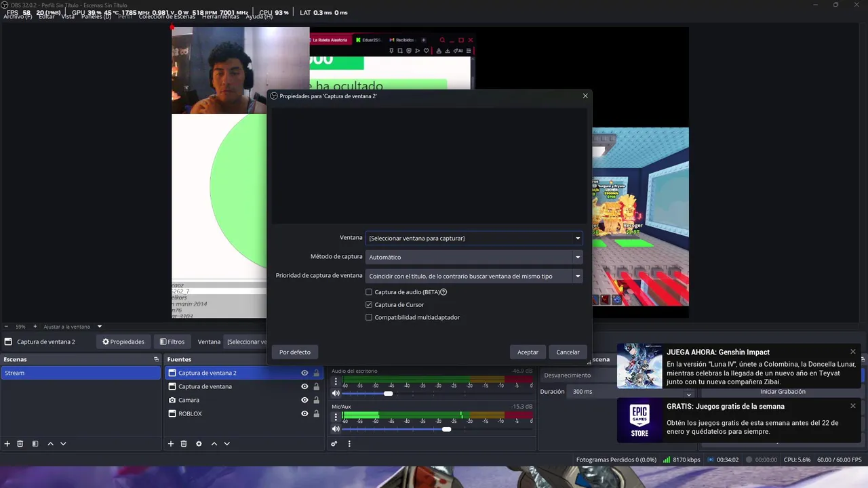Viewport: 868px width, 488px height.
Task: Unlock the Captura de ventana 2 source
Action: click(316, 373)
